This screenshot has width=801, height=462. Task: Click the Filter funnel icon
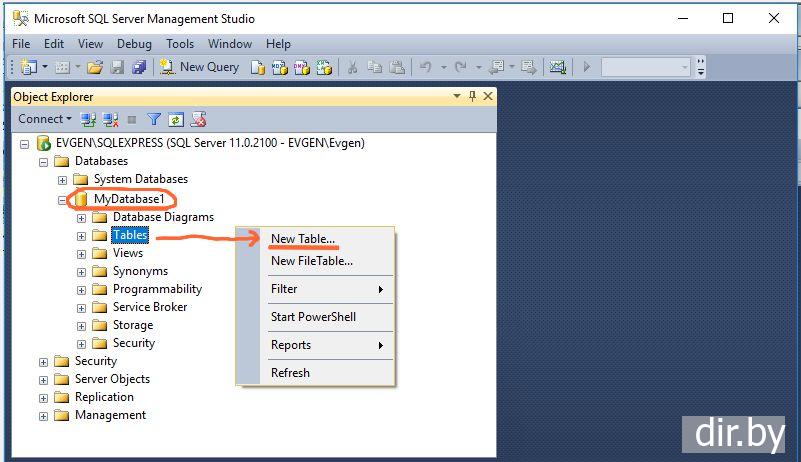[x=154, y=120]
